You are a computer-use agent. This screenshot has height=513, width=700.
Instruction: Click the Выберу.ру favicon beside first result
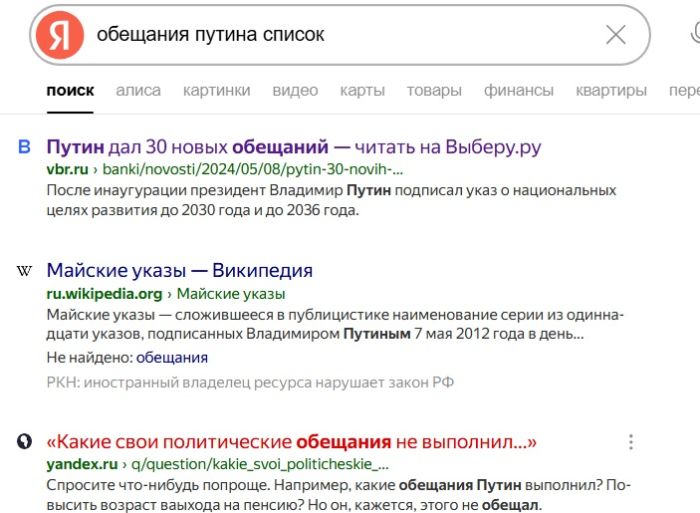[25, 148]
